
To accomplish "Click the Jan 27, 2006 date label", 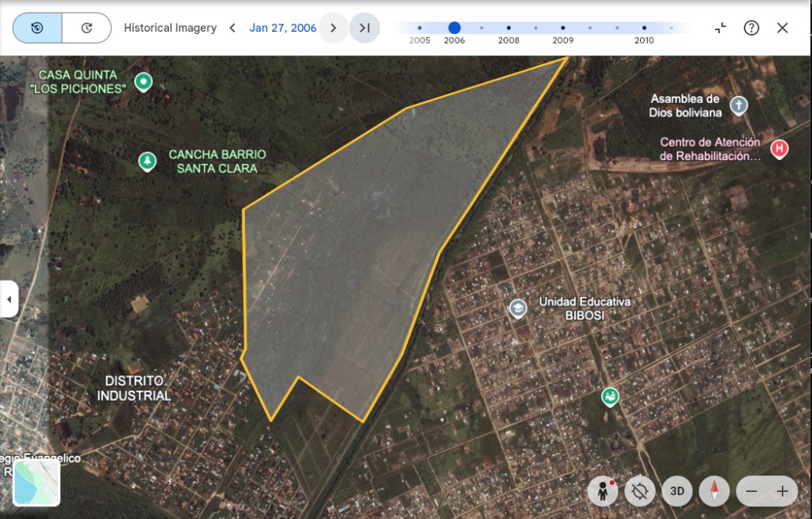I will 282,28.
